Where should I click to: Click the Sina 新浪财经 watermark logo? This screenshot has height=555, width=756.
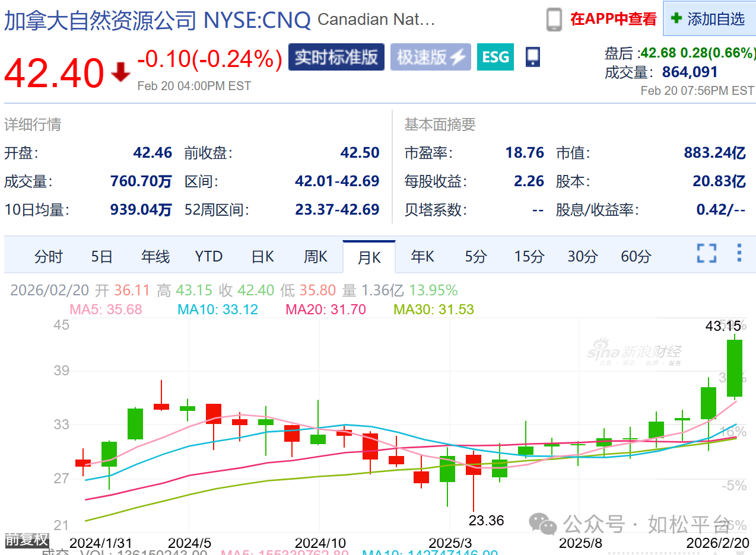pos(634,353)
